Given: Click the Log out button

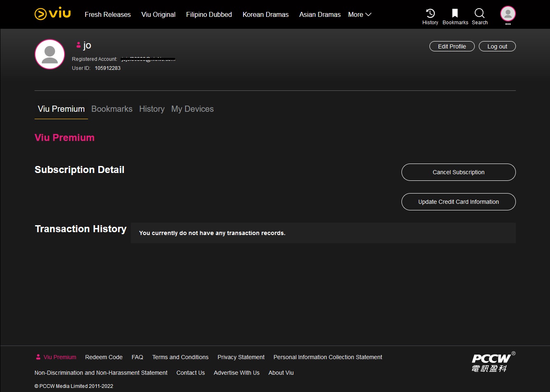Looking at the screenshot, I should [x=497, y=46].
